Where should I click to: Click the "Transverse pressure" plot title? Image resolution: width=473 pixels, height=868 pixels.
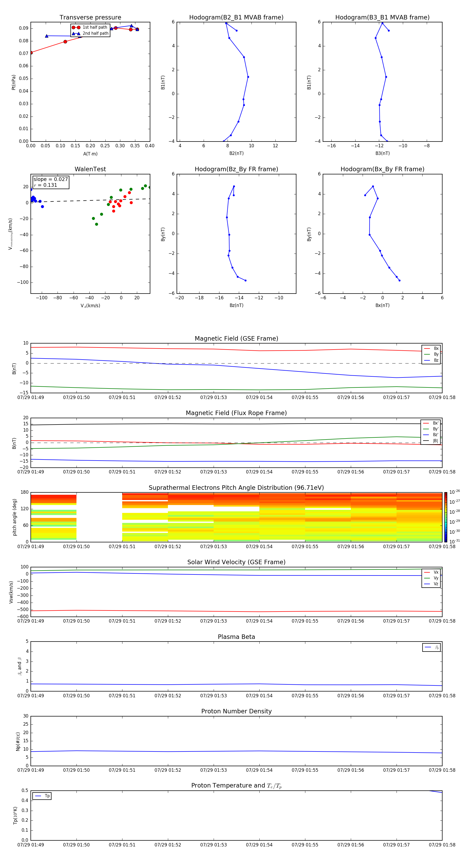[x=90, y=18]
